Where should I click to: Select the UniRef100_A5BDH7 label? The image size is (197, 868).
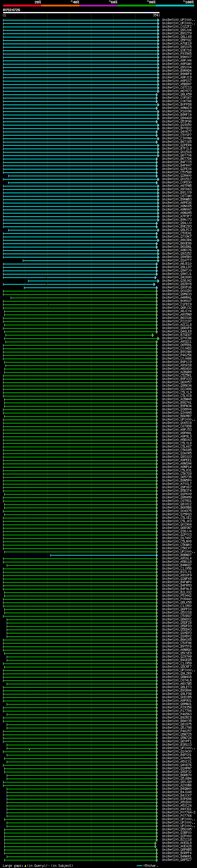(176, 84)
